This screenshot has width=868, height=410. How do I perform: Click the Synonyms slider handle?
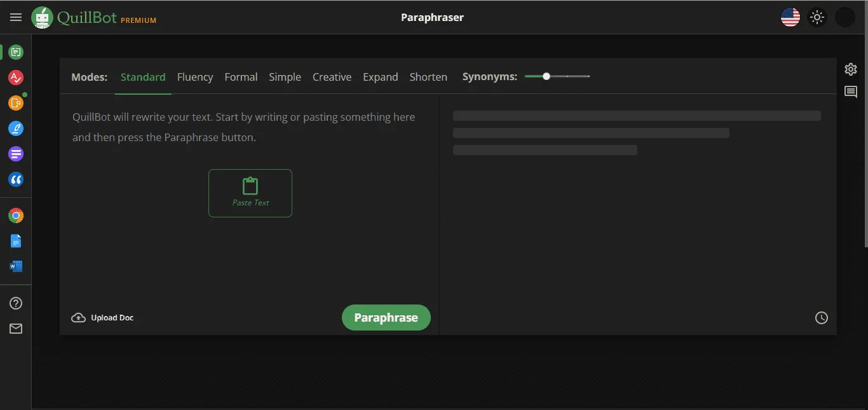[x=546, y=76]
